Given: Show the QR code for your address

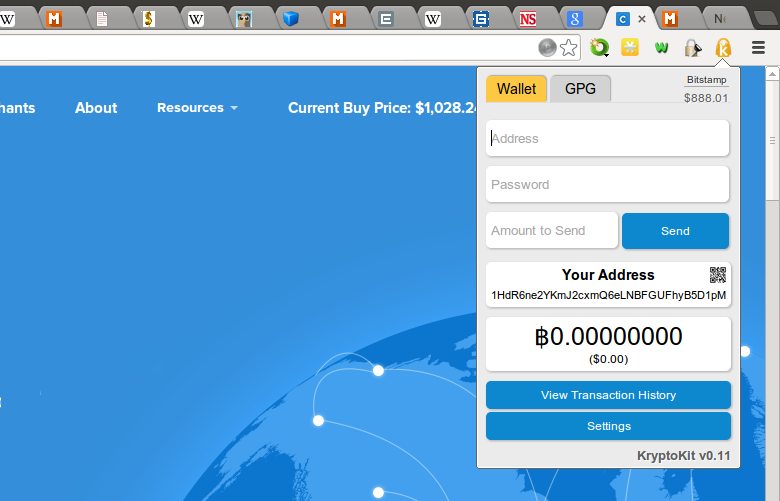Looking at the screenshot, I should tap(718, 275).
